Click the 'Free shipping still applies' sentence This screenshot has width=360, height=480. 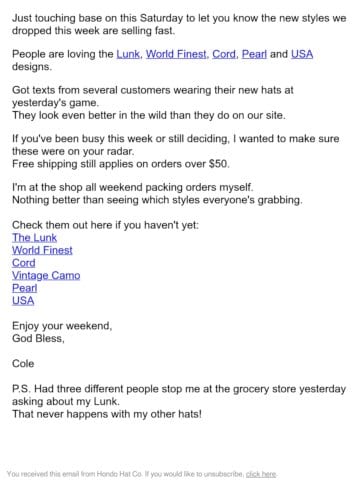click(x=121, y=164)
